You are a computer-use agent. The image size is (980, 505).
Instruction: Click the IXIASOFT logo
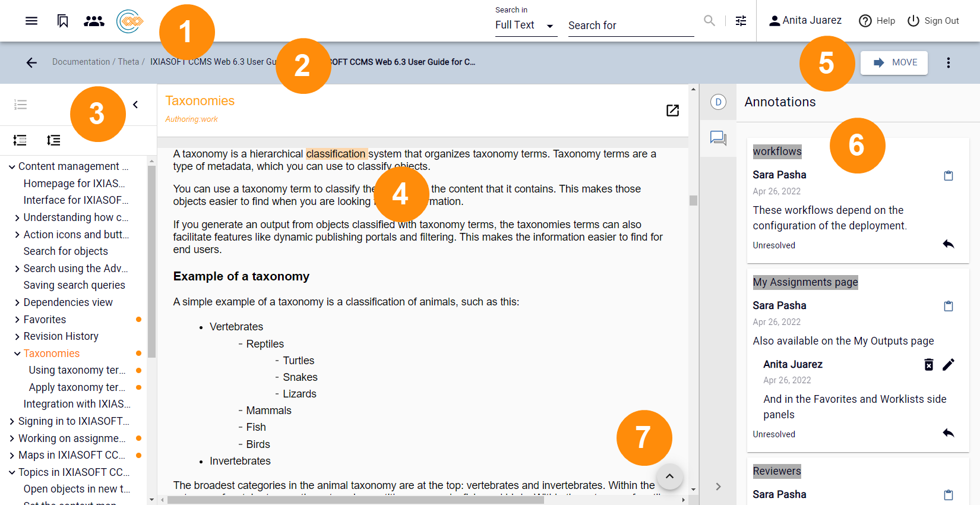tap(130, 21)
